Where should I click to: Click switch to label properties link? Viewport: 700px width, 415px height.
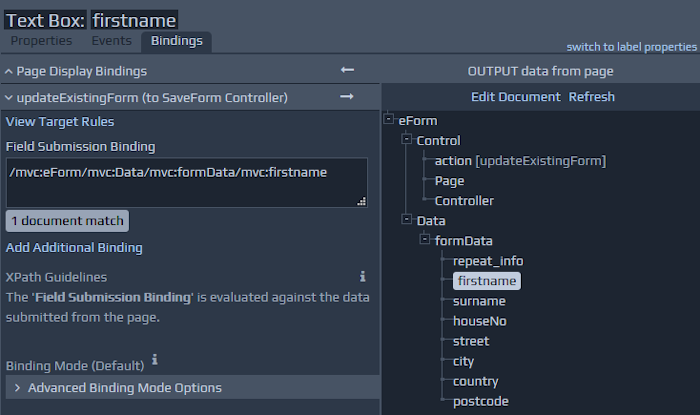631,47
